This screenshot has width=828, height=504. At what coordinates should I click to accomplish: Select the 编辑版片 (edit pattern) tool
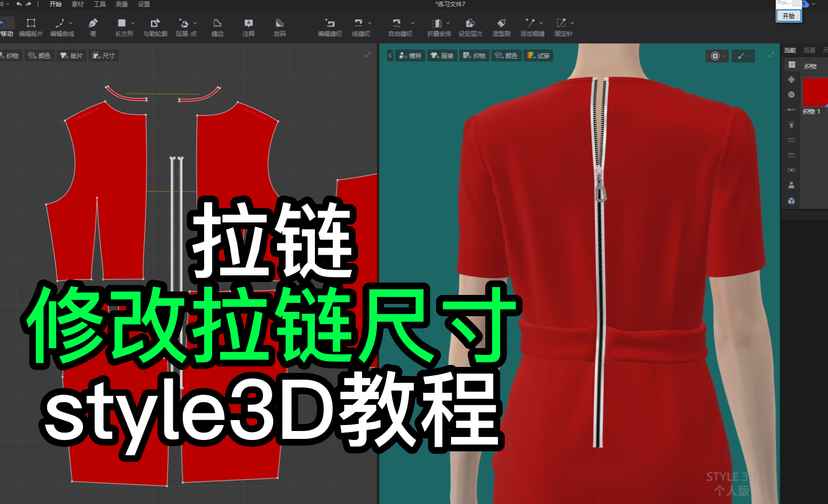click(31, 27)
